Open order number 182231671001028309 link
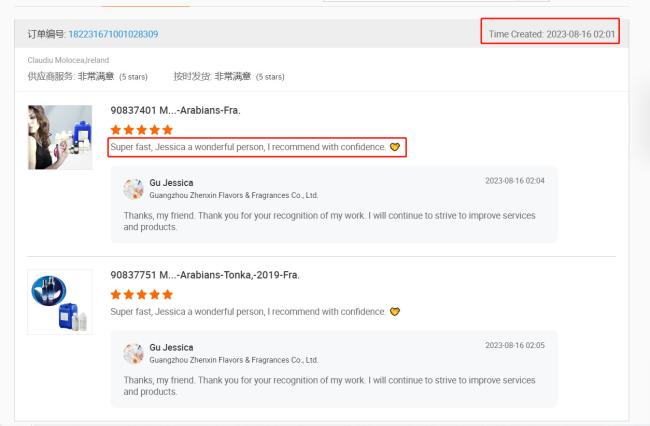Screen dimensions: 650x426 pyautogui.click(x=113, y=34)
